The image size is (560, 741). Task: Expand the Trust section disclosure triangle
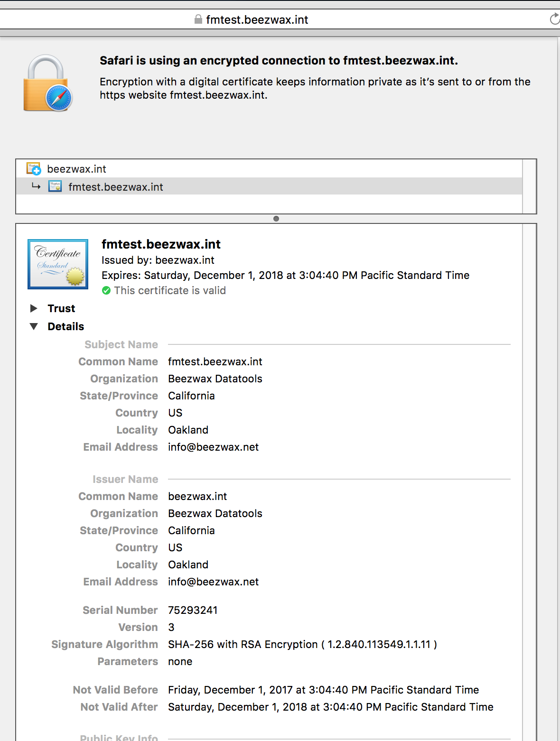click(x=34, y=308)
